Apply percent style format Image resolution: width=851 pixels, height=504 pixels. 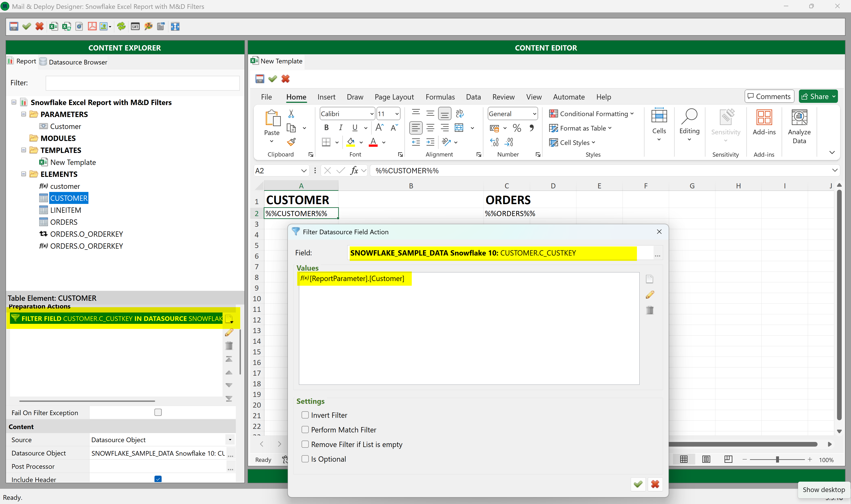[x=517, y=128]
